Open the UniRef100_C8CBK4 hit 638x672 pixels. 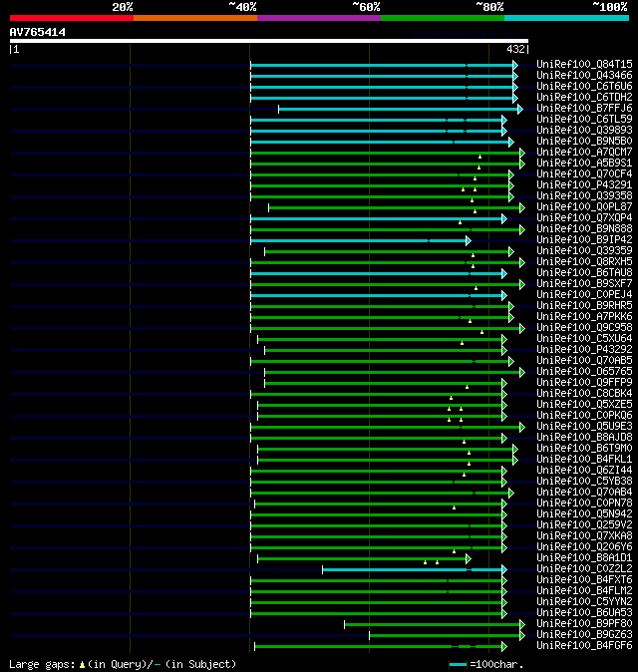coord(584,394)
